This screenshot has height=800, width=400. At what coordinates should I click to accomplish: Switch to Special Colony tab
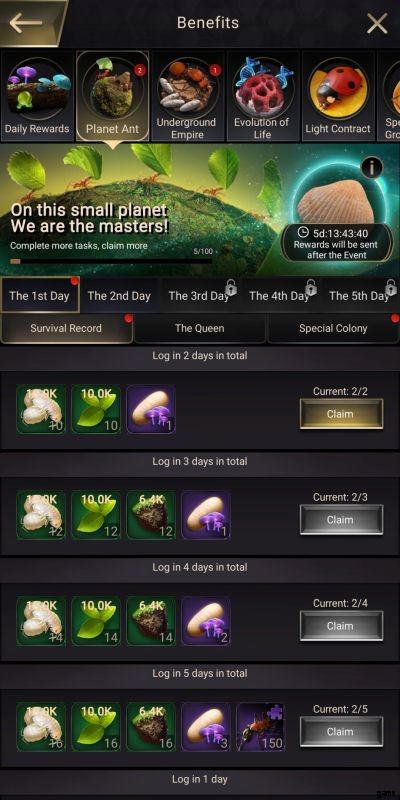333,329
